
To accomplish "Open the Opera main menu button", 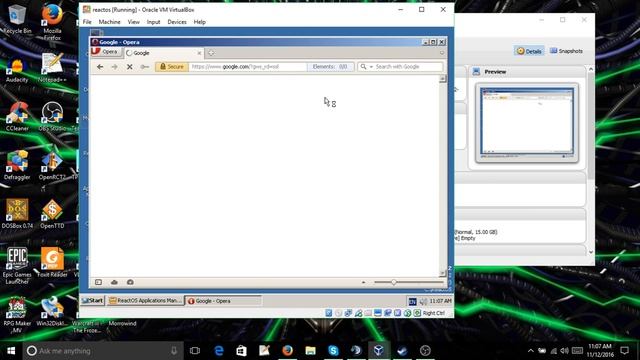I will (x=106, y=52).
